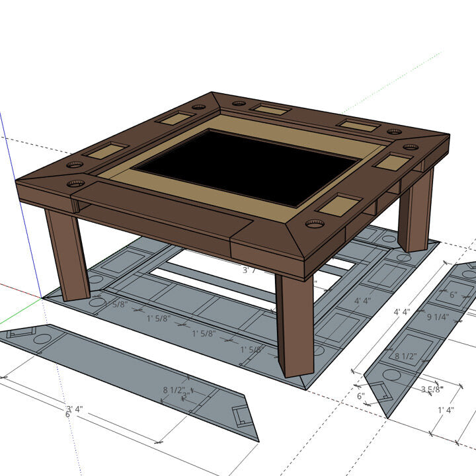
Task: Select the 3' 4" dimension text
Action: [x=75, y=409]
